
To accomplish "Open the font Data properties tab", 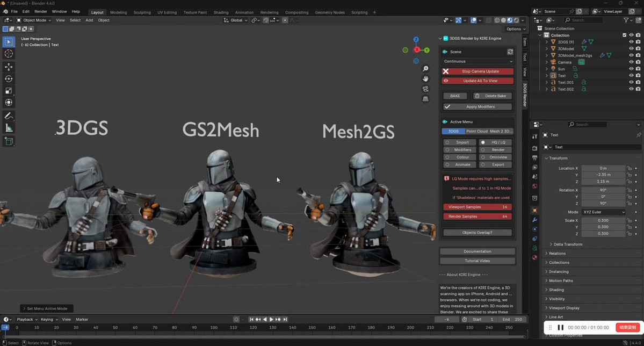I will coord(534,248).
